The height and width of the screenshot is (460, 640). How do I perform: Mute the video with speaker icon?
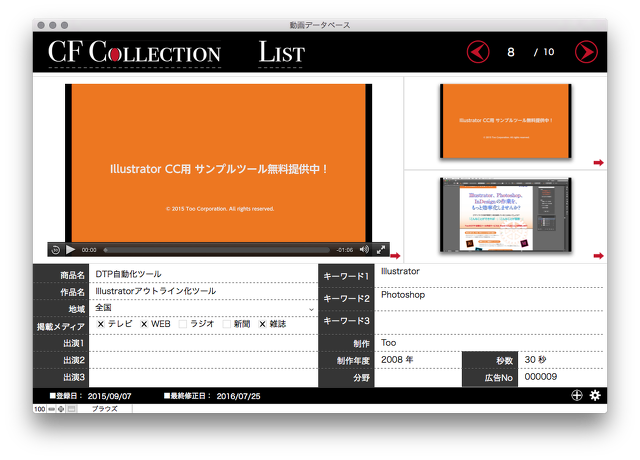click(364, 249)
